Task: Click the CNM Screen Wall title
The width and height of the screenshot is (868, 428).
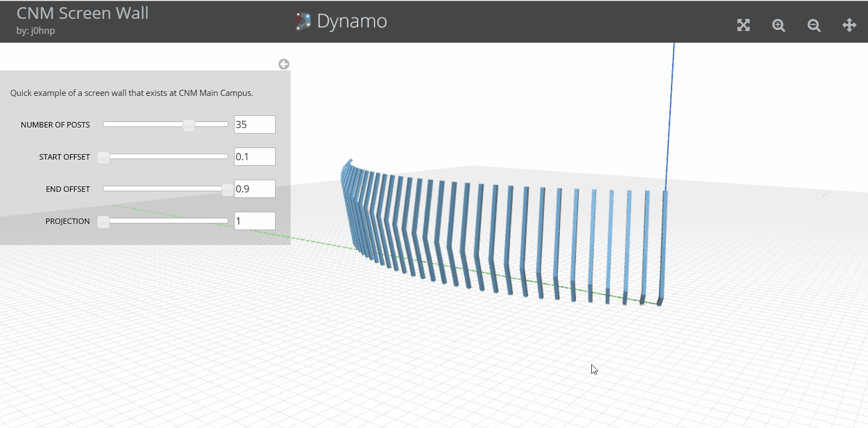Action: click(x=83, y=13)
